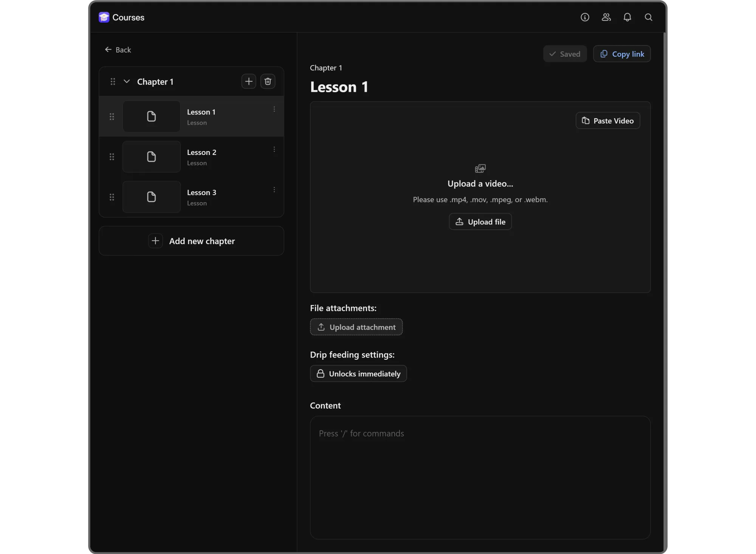Click the info icon in header

585,17
